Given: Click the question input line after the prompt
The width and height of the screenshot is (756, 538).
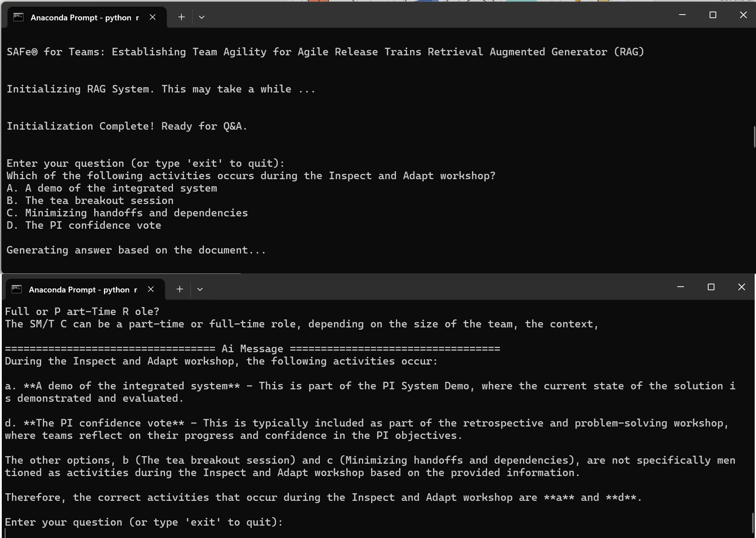Looking at the screenshot, I should (x=250, y=176).
